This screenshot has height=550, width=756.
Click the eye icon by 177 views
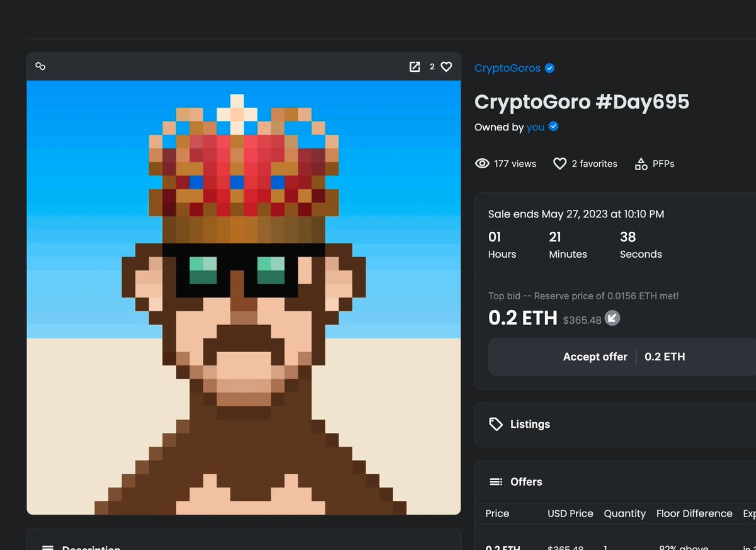coord(482,164)
